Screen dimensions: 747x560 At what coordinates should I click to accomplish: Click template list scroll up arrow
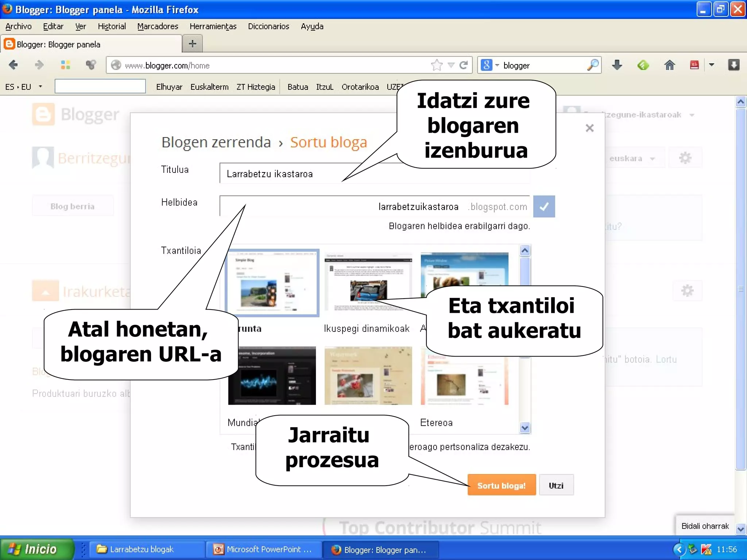coord(525,250)
